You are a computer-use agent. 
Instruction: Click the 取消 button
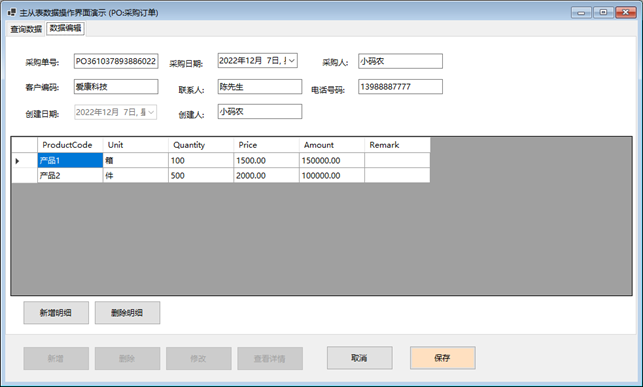[x=360, y=358]
